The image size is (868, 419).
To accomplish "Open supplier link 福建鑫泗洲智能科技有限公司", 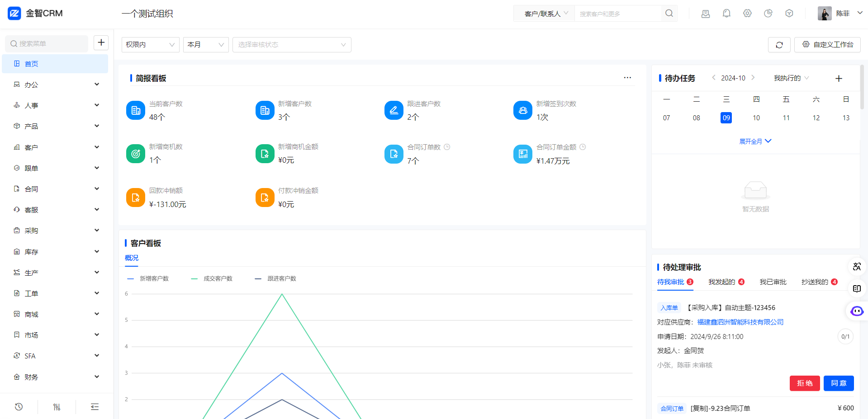I will click(x=740, y=322).
